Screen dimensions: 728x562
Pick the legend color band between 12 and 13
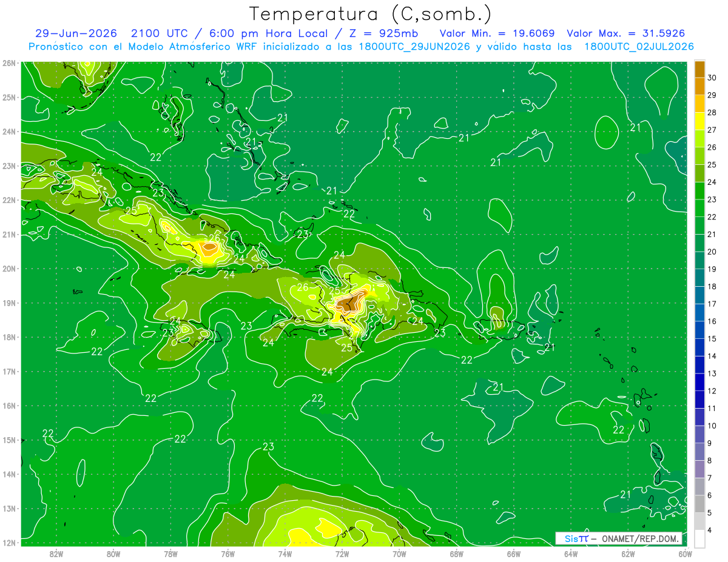(699, 382)
